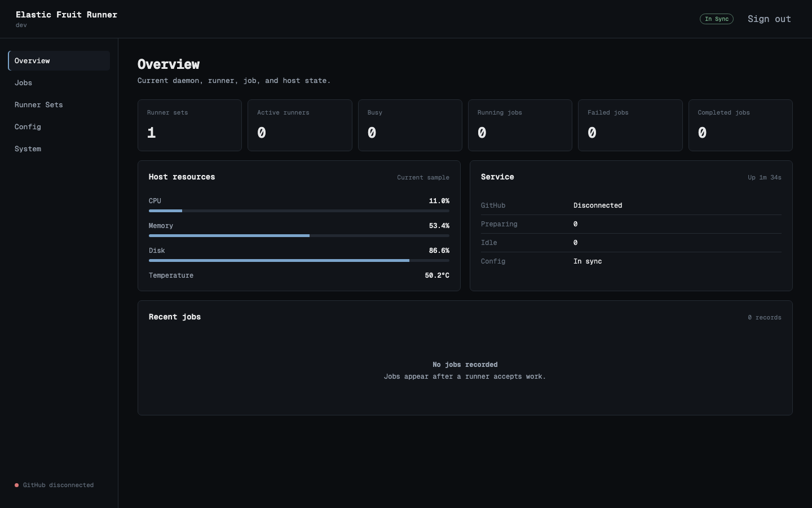Select the Active runners stat card

tap(300, 125)
